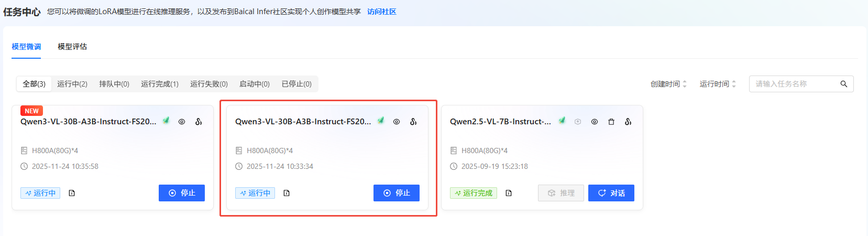Image resolution: width=868 pixels, height=236 pixels.
Task: Click the rocket icon on the NEW Qwen3-VL card
Action: [166, 121]
